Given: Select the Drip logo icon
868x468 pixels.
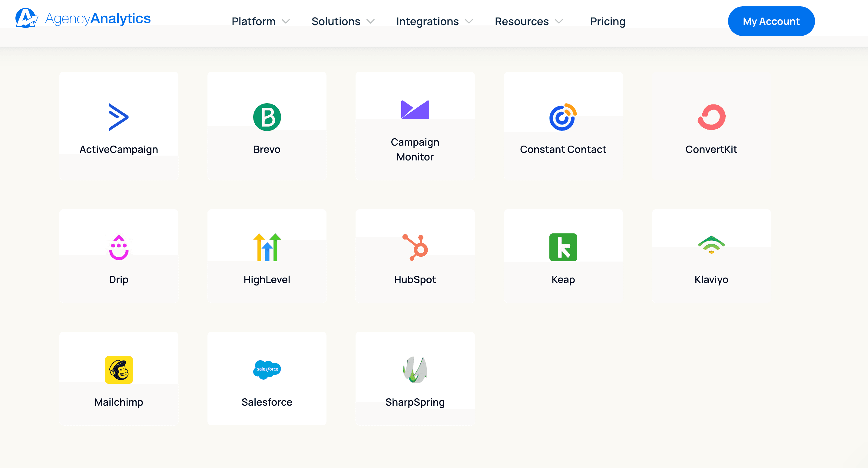Looking at the screenshot, I should pos(118,247).
